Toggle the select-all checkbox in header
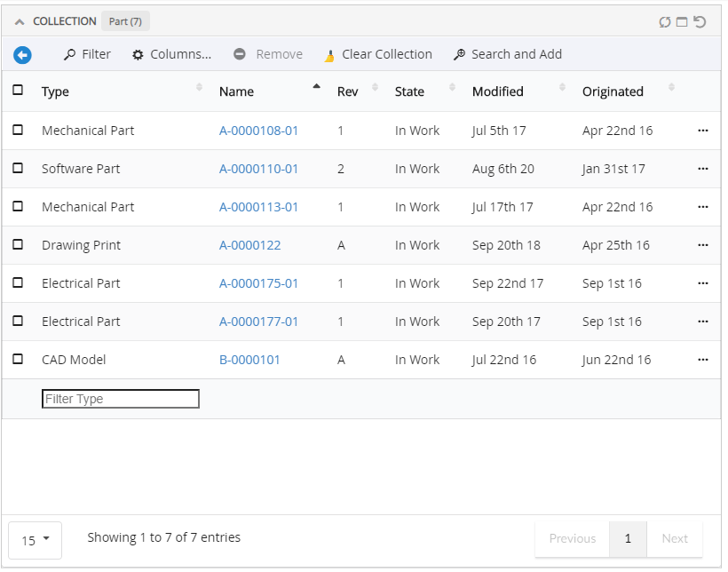Image resolution: width=728 pixels, height=572 pixels. click(x=18, y=90)
